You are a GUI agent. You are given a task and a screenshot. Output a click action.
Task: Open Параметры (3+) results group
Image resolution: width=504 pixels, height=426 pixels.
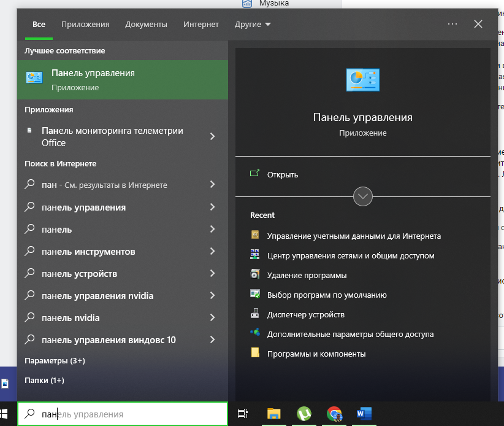pos(55,361)
